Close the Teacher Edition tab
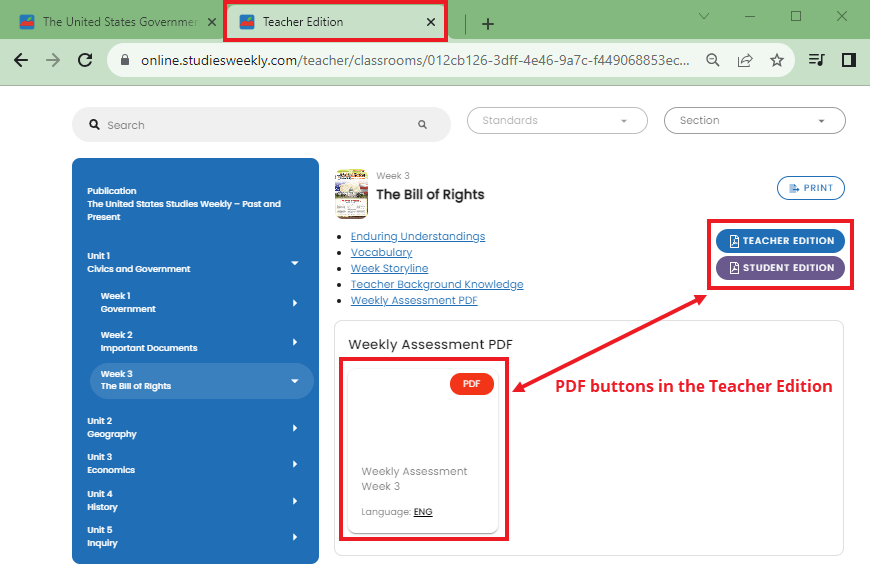The width and height of the screenshot is (870, 566). coord(431,22)
